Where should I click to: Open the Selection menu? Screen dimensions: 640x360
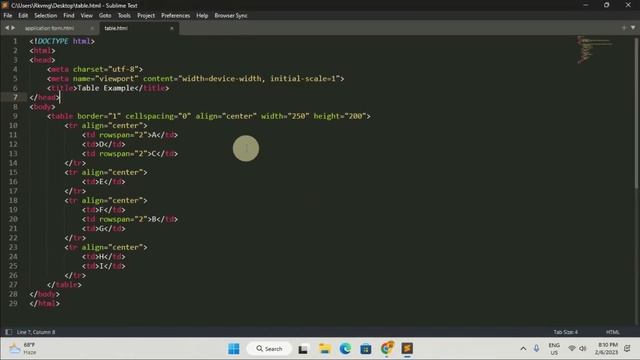pyautogui.click(x=45, y=16)
